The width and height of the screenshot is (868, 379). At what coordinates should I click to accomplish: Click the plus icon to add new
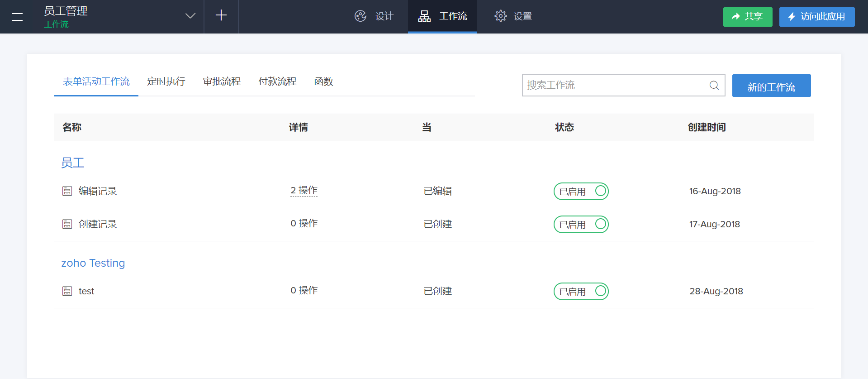221,16
